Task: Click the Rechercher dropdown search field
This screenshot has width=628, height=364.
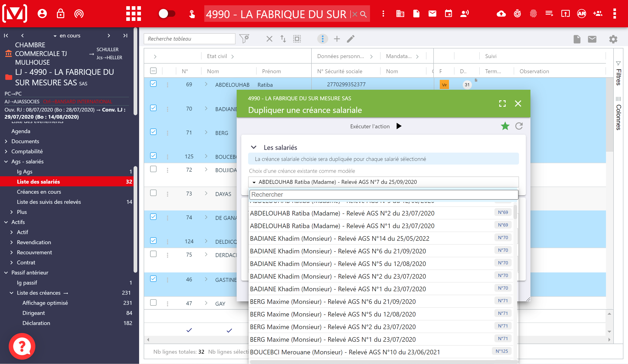Action: click(x=384, y=194)
